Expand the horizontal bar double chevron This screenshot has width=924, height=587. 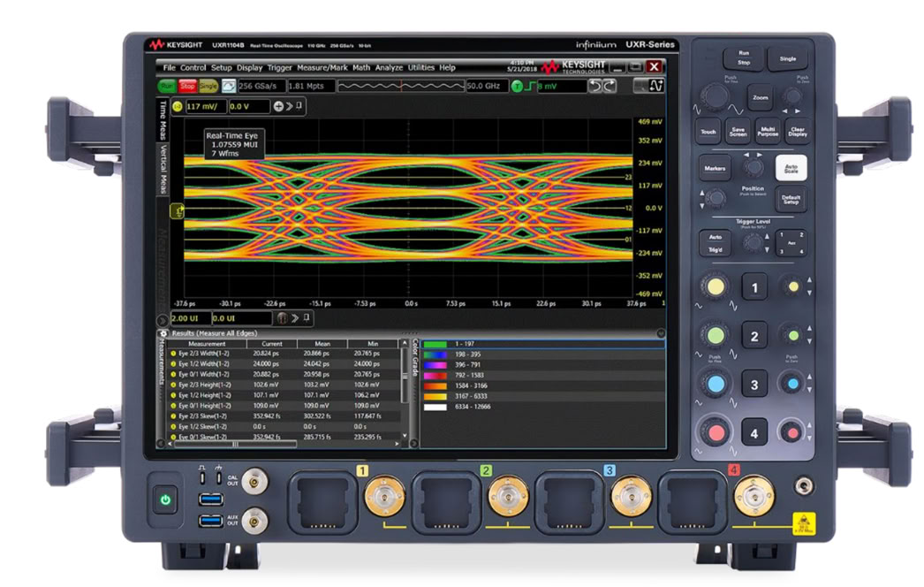(295, 318)
